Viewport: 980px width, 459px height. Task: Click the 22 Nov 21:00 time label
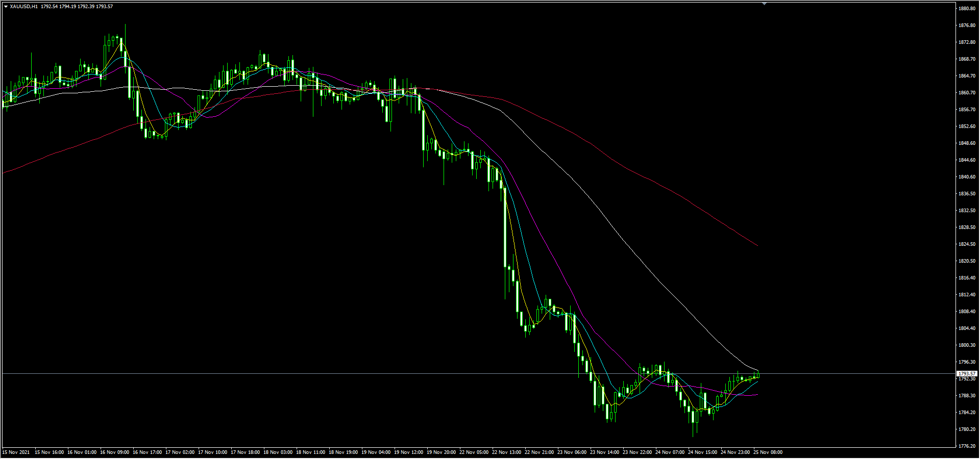[539, 452]
